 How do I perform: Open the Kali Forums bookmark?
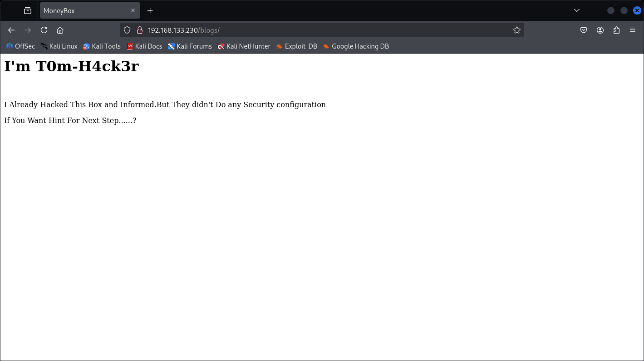190,46
